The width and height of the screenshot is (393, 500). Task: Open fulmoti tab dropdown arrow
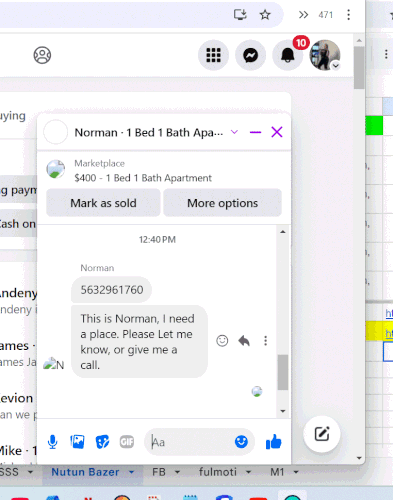(x=248, y=472)
